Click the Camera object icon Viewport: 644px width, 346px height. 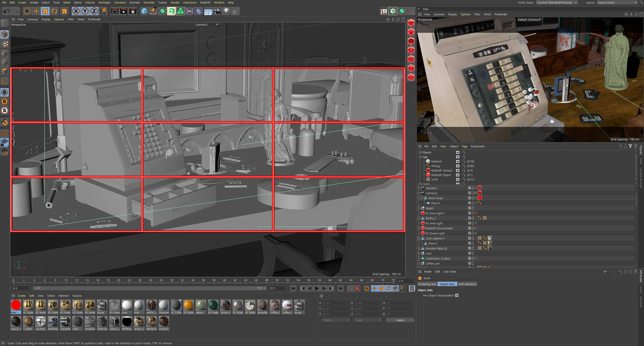coord(217,11)
